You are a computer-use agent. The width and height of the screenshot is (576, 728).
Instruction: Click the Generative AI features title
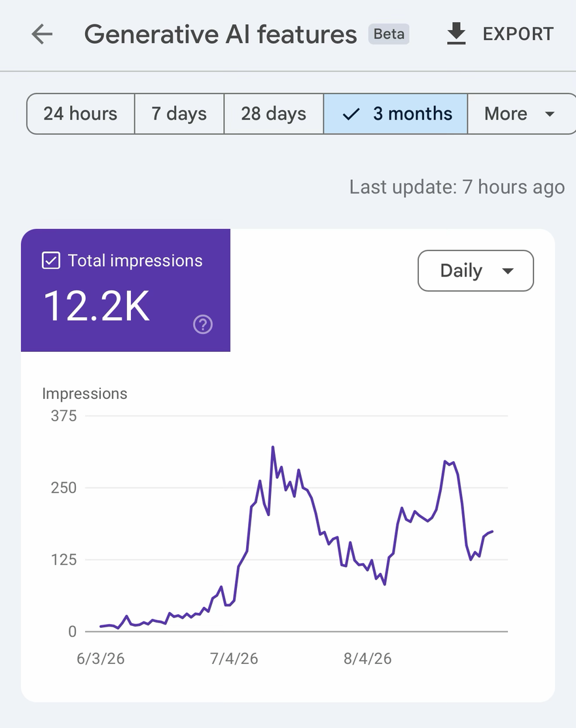(221, 35)
